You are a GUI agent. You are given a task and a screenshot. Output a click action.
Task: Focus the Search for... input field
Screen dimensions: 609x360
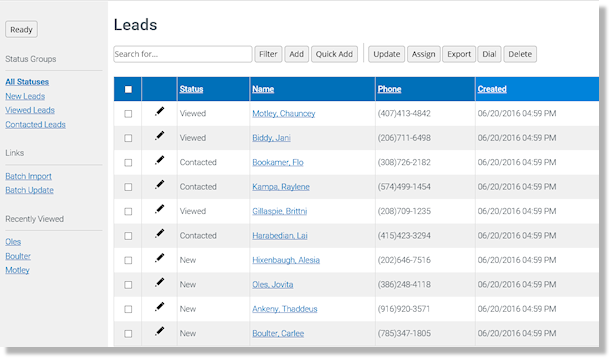click(183, 54)
